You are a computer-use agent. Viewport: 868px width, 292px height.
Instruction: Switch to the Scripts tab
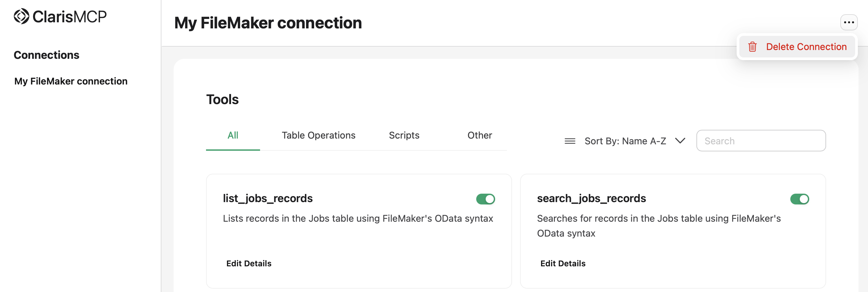(x=404, y=136)
